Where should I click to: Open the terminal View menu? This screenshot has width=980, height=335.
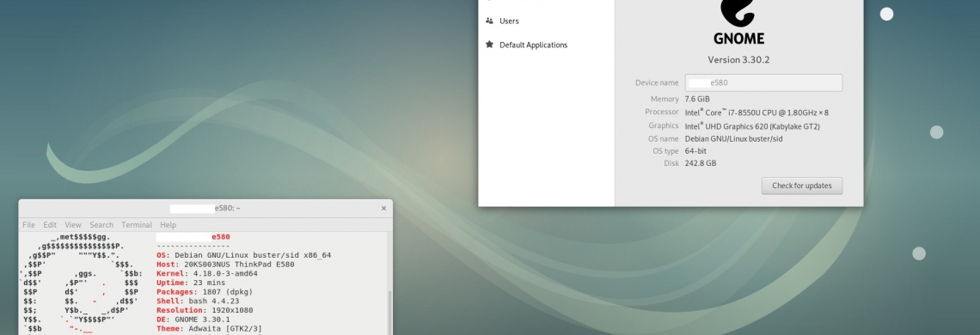click(73, 225)
